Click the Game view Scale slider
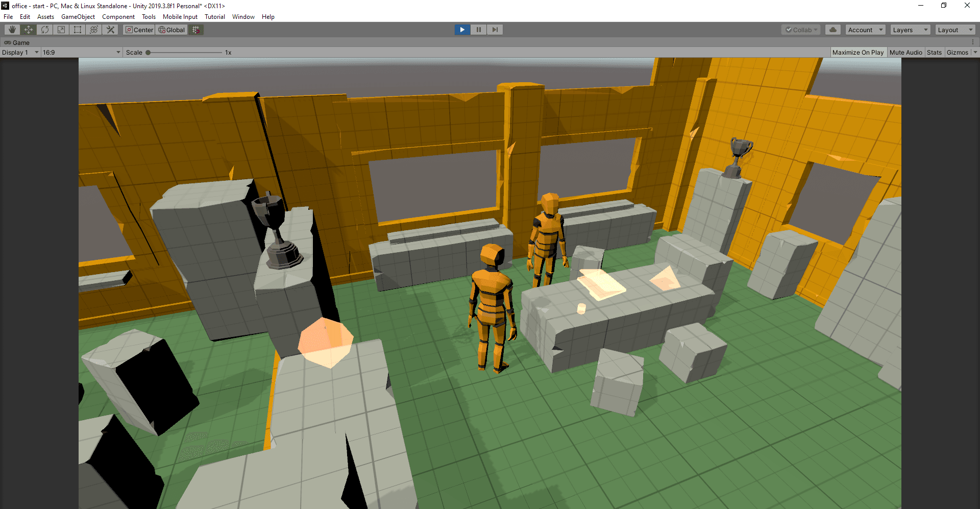The image size is (980, 509). point(184,52)
